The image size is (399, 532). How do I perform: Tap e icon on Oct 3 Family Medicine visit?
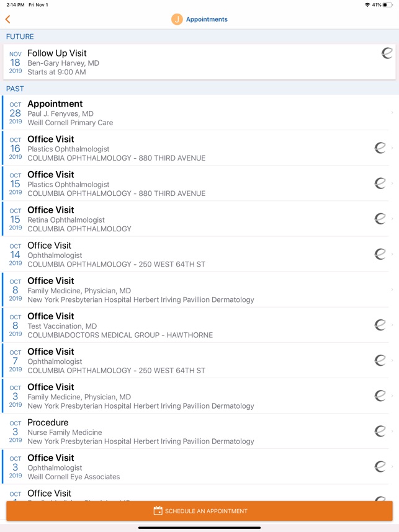tap(380, 396)
